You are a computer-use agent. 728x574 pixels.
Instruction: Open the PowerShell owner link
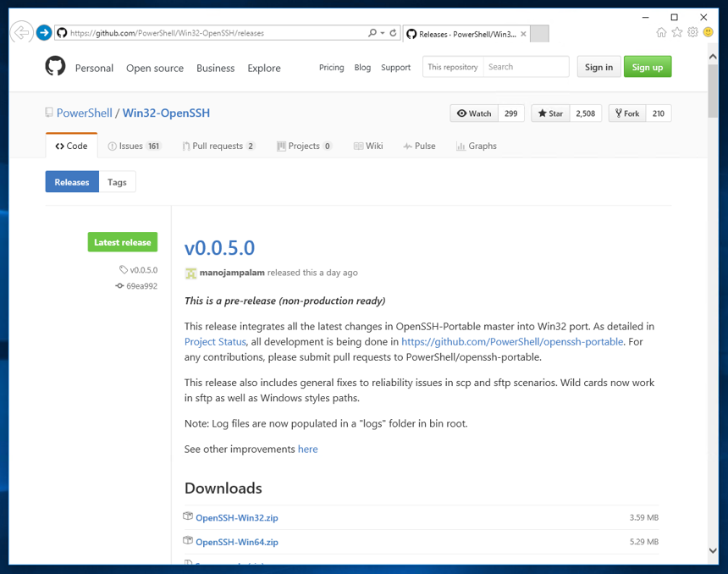85,113
